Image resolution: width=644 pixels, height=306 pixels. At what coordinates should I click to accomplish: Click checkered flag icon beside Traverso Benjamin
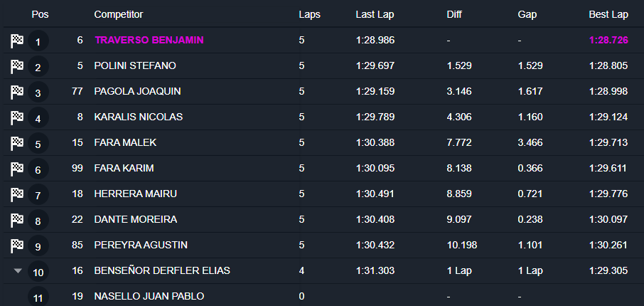pyautogui.click(x=17, y=41)
